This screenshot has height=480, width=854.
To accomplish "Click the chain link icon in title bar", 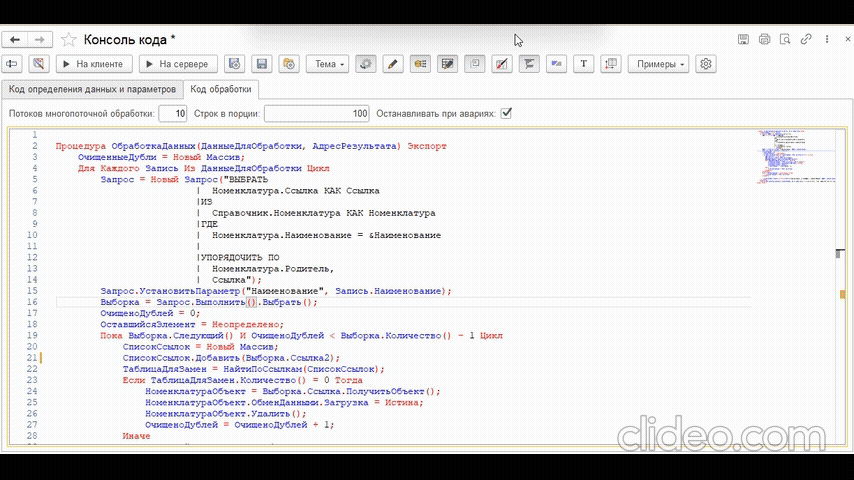I will click(806, 39).
